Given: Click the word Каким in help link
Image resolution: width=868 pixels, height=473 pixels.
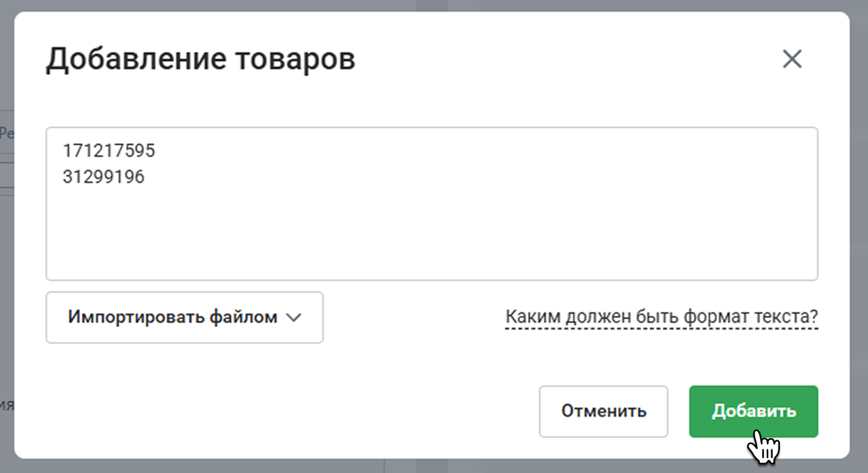Looking at the screenshot, I should click(527, 318).
